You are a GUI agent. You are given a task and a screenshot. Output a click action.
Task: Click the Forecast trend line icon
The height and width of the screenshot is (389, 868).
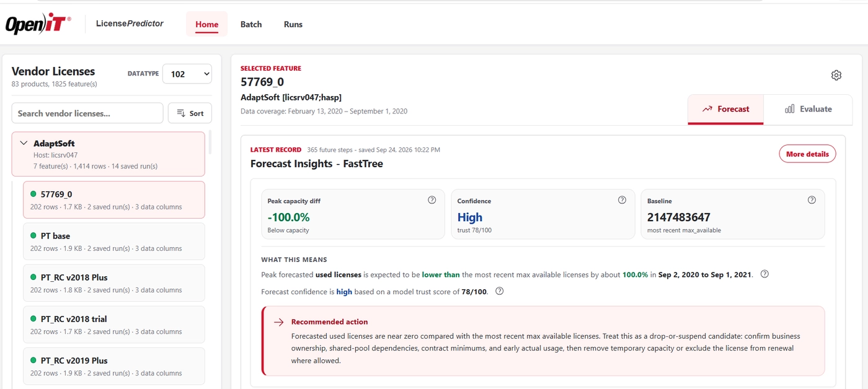tap(707, 109)
